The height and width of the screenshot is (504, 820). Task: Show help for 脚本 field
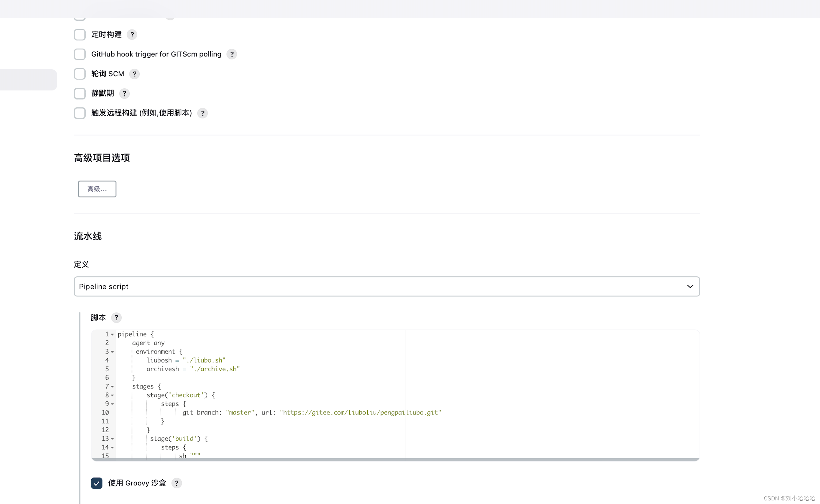click(x=116, y=318)
